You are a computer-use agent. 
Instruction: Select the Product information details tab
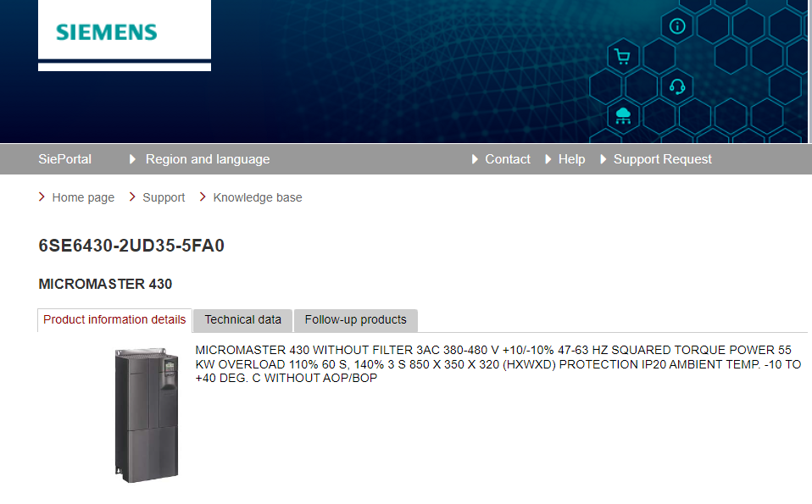[x=114, y=320]
